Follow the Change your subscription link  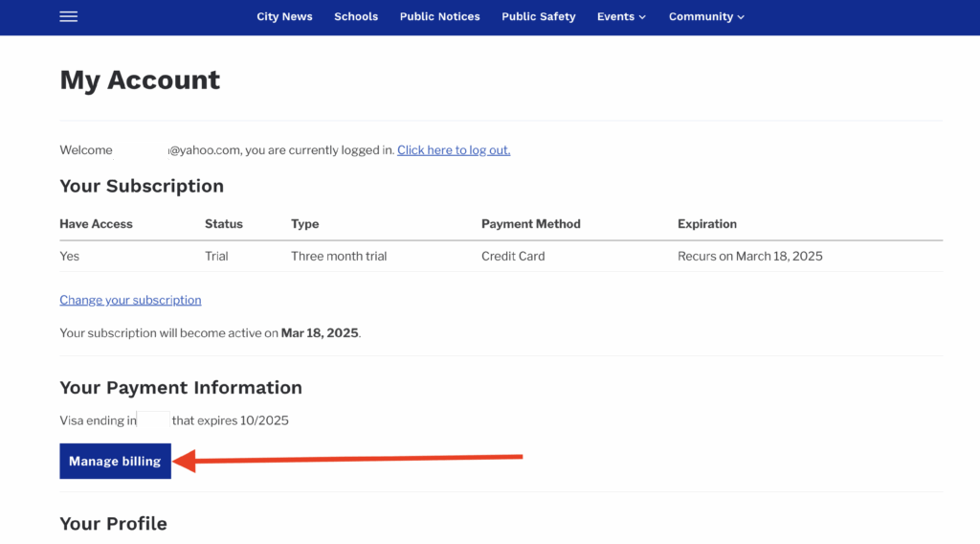tap(130, 300)
